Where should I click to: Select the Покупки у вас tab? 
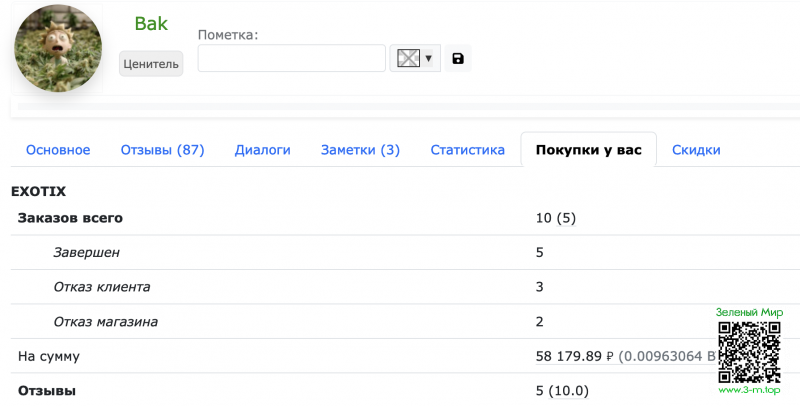588,150
